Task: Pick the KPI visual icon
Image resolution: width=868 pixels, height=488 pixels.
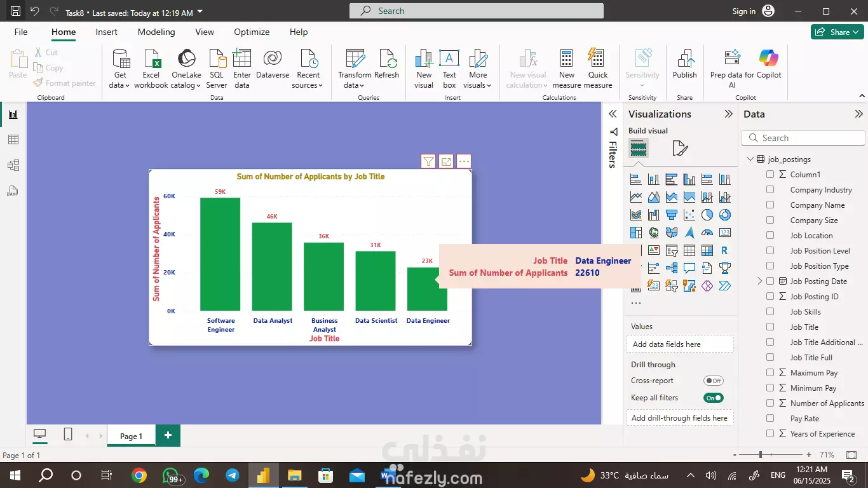Action: [654, 250]
